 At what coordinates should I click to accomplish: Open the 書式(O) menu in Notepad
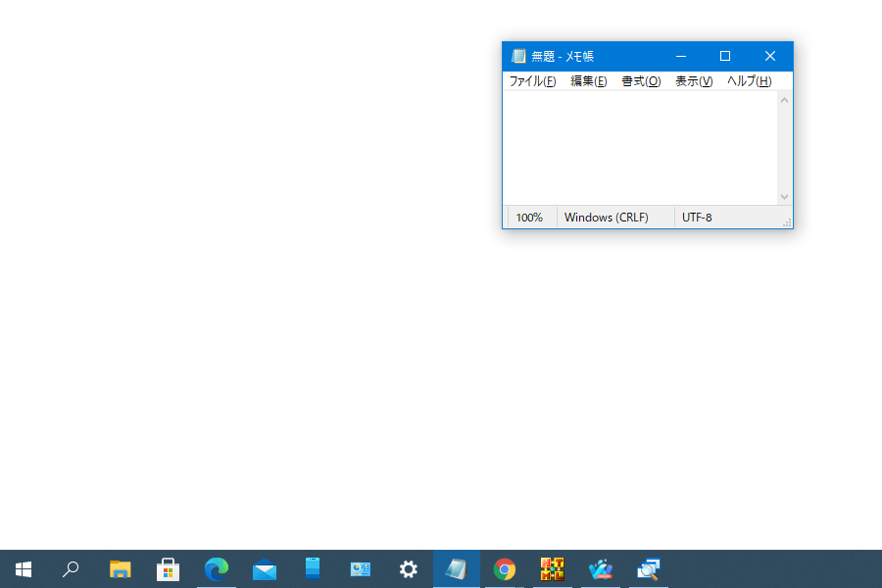point(641,81)
